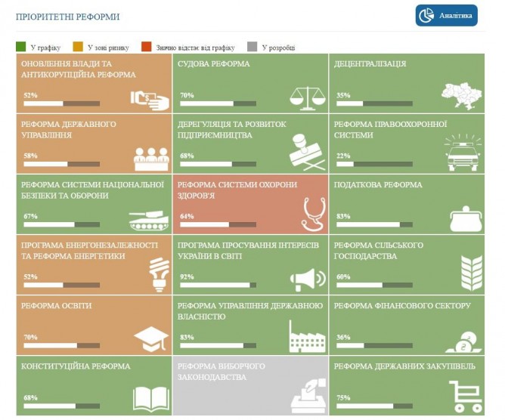Click the factory building icon

click(x=305, y=336)
